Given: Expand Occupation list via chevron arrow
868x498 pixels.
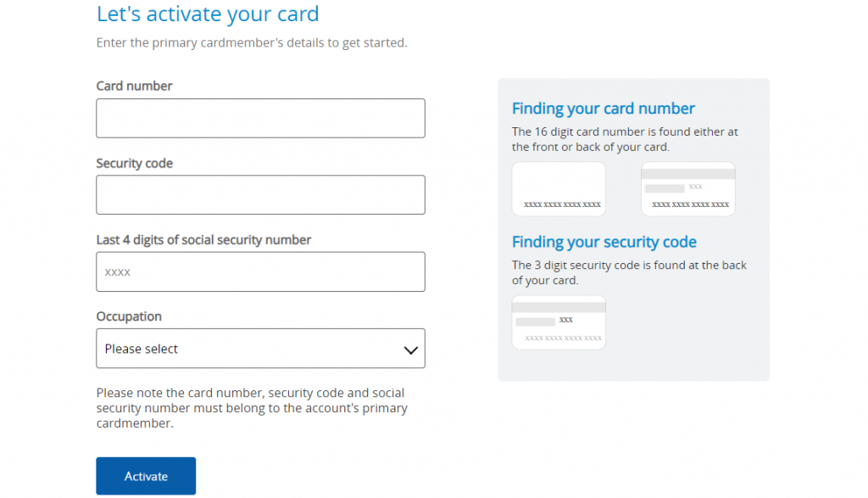Looking at the screenshot, I should click(410, 350).
